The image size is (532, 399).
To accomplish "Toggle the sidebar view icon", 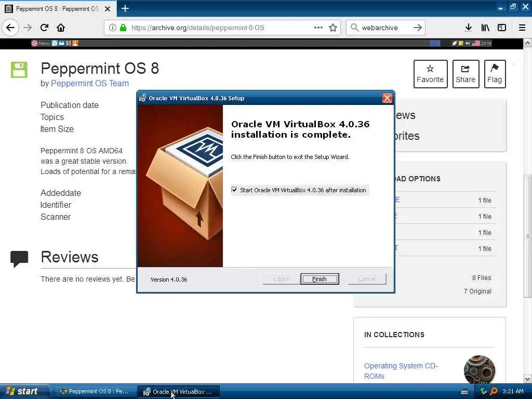I will pyautogui.click(x=502, y=28).
